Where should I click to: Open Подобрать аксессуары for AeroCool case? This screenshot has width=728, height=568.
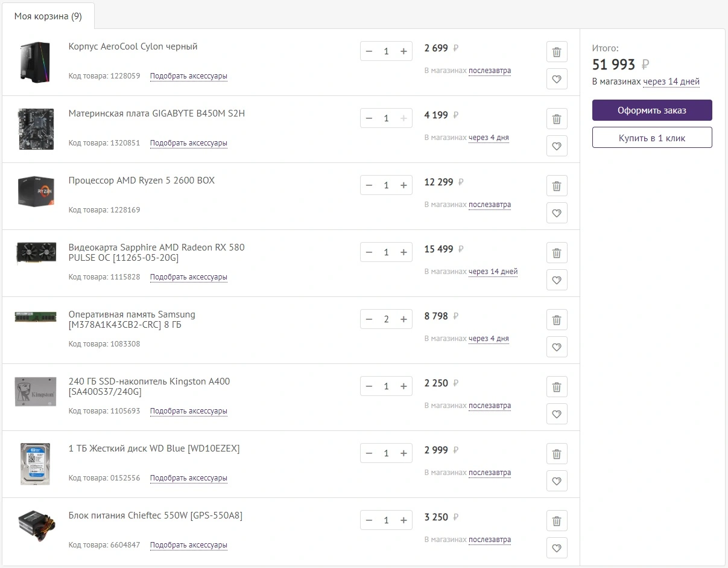point(189,76)
